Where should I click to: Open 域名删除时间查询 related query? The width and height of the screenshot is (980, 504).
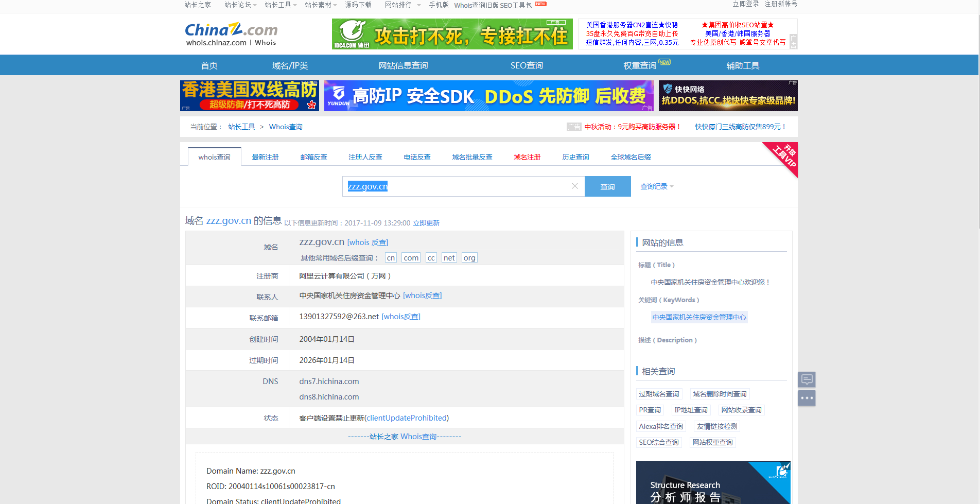pos(720,394)
